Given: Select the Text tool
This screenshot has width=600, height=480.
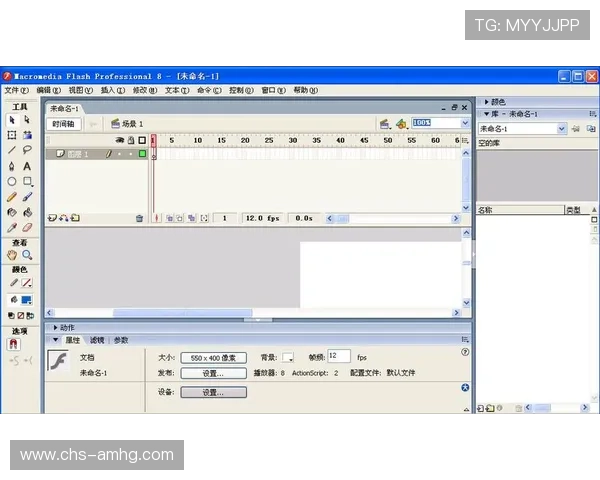Looking at the screenshot, I should click(27, 166).
